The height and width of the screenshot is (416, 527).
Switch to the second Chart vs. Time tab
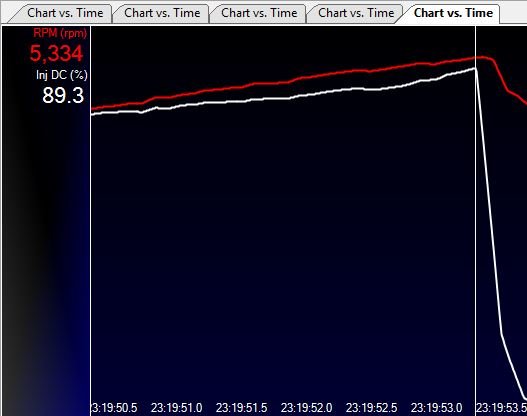tap(162, 13)
